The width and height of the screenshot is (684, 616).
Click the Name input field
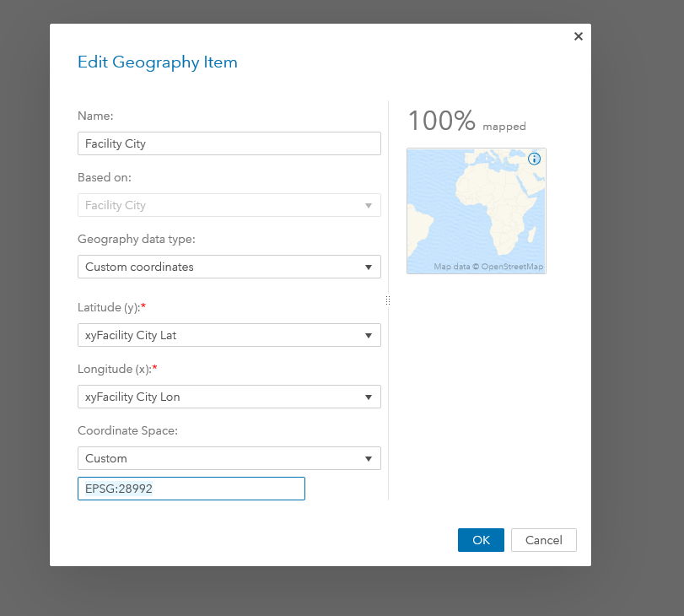[229, 143]
